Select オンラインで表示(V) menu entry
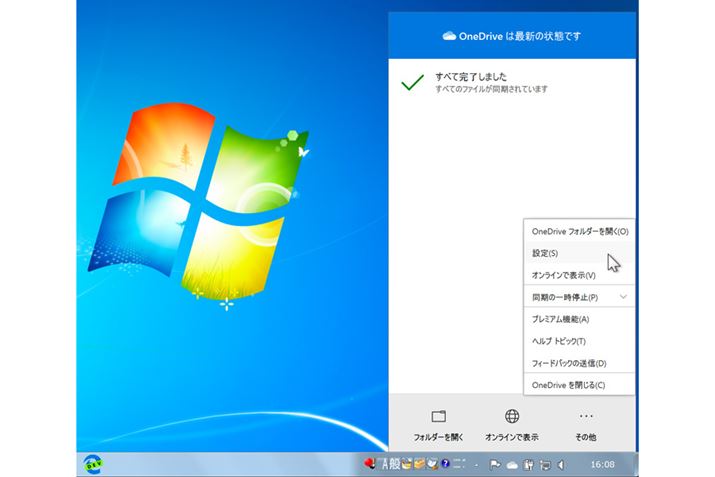 click(579, 275)
